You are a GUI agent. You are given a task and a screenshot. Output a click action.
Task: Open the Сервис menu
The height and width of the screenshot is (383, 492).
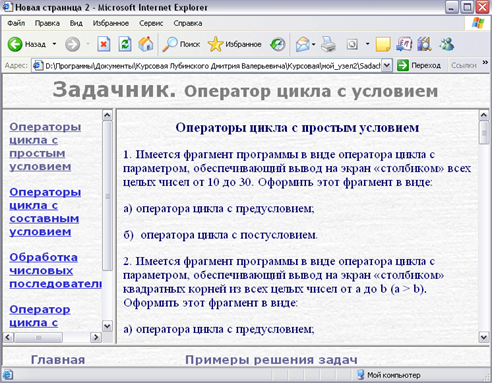151,23
